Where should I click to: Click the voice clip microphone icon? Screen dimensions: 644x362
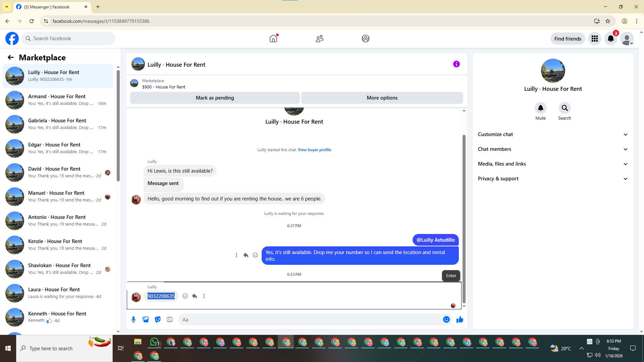tap(133, 319)
